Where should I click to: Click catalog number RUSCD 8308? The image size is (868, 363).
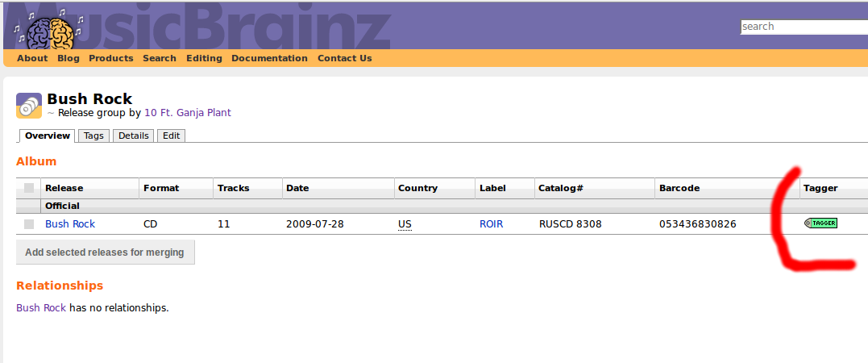click(570, 224)
